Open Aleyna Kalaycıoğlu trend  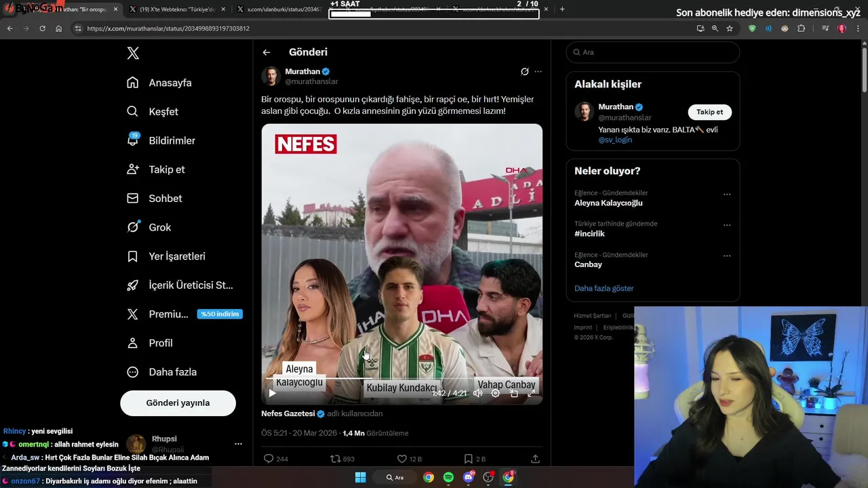[x=608, y=203]
